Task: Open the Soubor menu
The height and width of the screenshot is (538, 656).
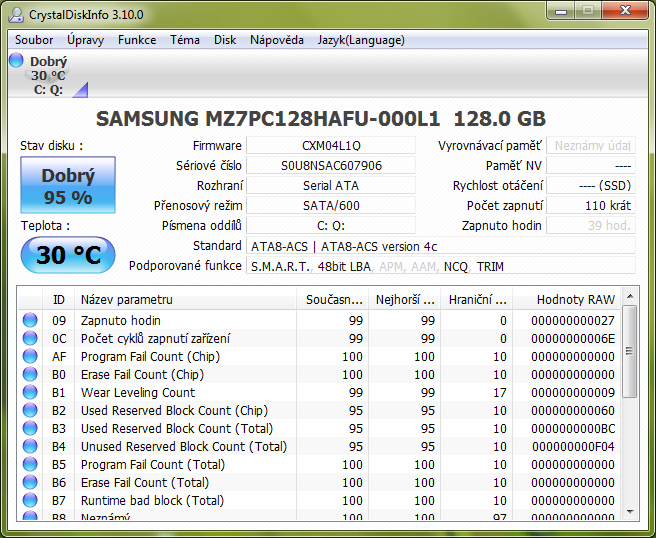Action: [35, 40]
